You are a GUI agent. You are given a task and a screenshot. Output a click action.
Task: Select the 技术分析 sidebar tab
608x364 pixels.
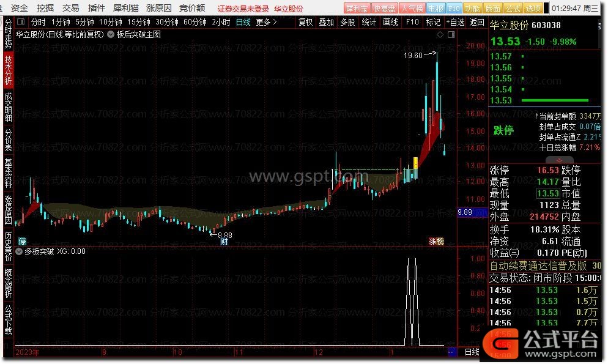point(8,70)
